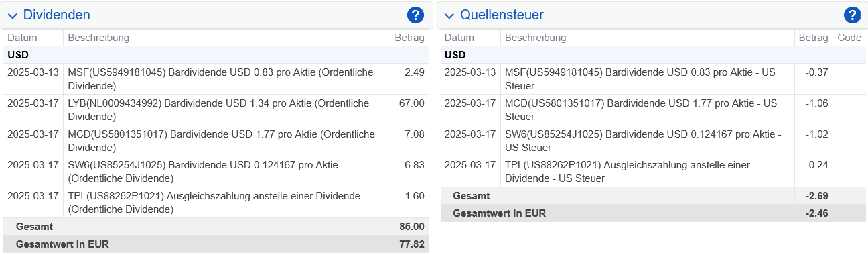
Task: Collapse the Dividenden section chevron
Action: (13, 15)
